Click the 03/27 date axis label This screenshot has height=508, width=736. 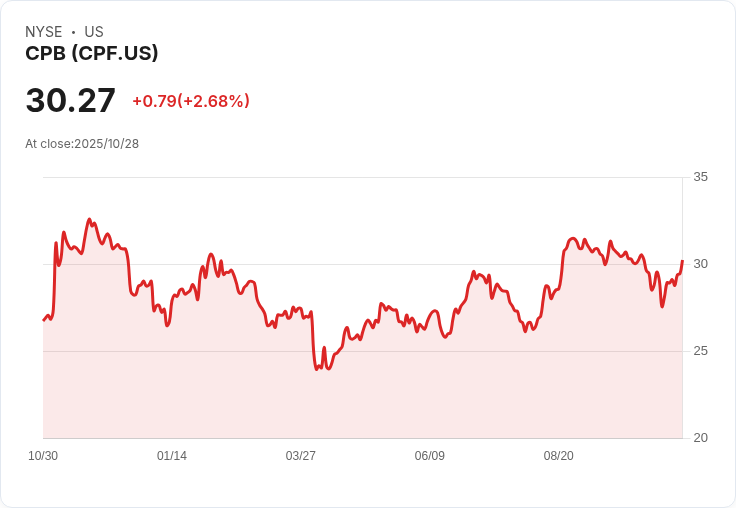click(x=301, y=456)
